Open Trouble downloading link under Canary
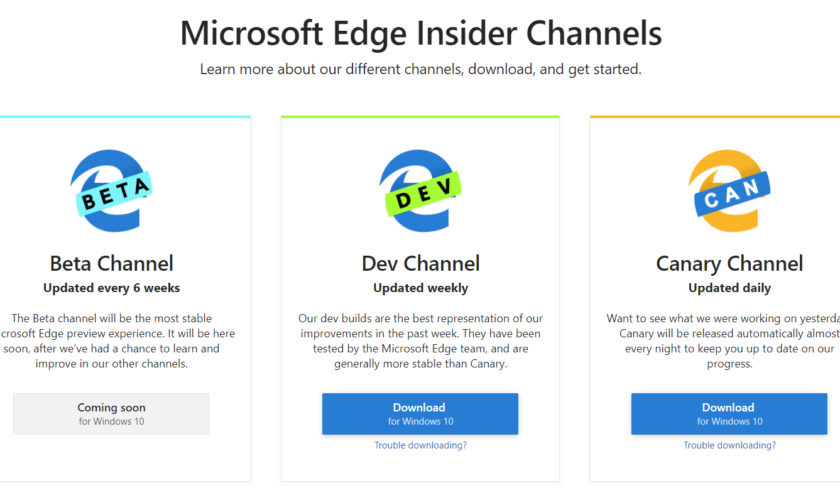 pos(729,445)
